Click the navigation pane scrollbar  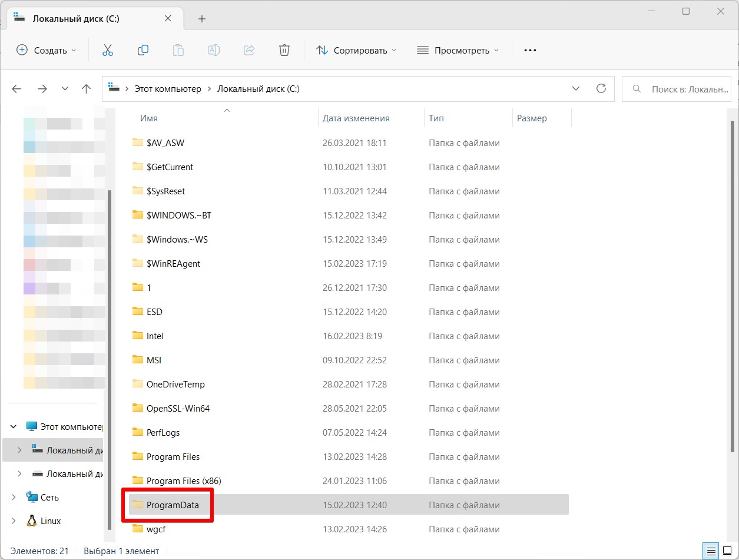(110, 360)
